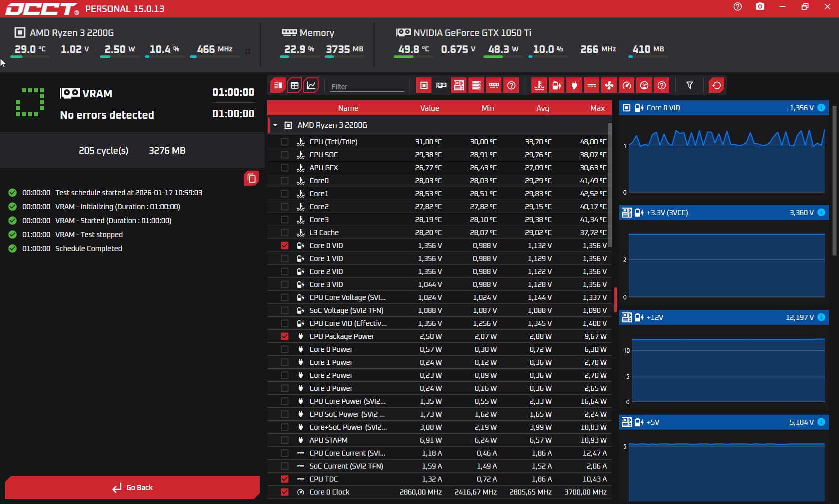
Task: Toggle the power sensor type filter
Action: (574, 85)
